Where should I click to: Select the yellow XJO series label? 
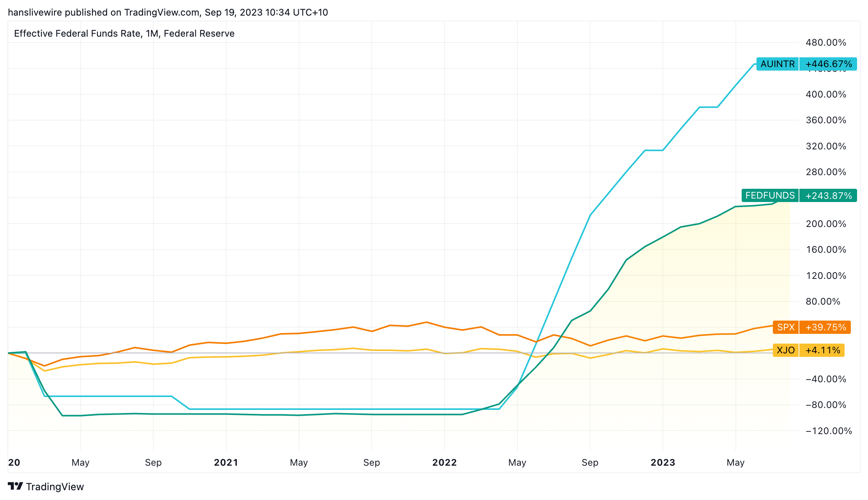click(785, 350)
